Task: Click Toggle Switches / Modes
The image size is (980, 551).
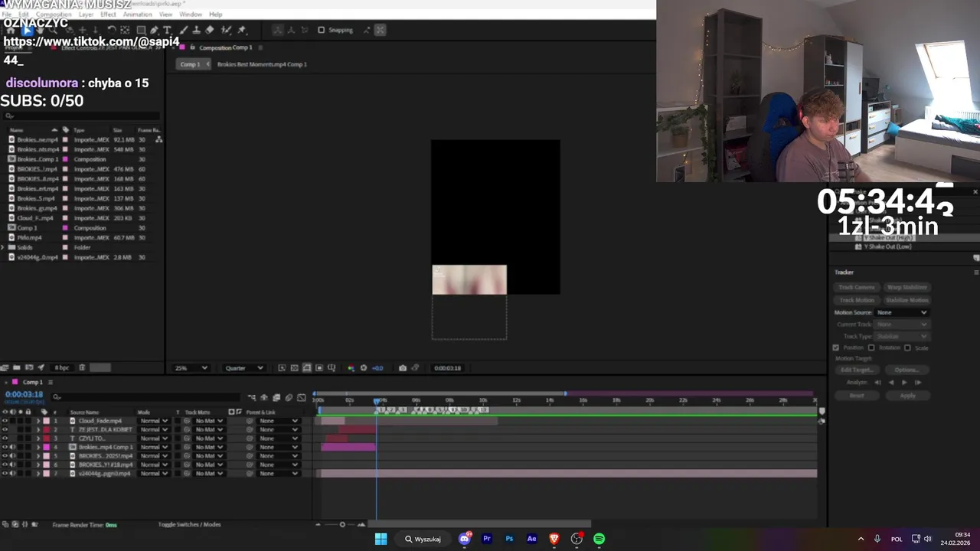Action: [x=189, y=524]
